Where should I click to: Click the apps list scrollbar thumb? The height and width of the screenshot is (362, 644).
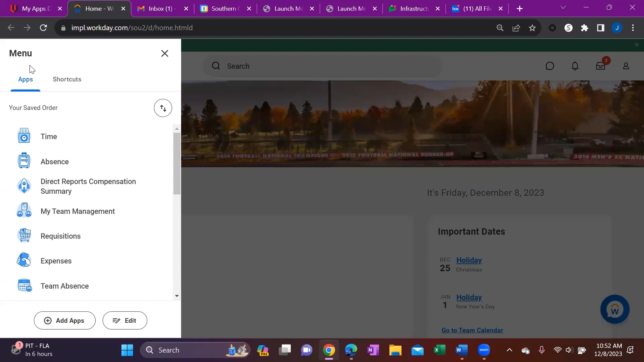[177, 164]
